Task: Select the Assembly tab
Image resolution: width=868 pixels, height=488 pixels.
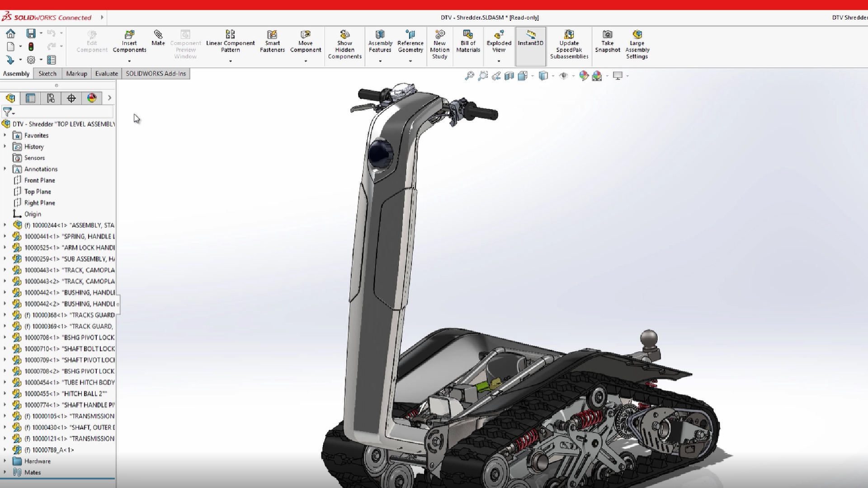Action: pos(16,74)
